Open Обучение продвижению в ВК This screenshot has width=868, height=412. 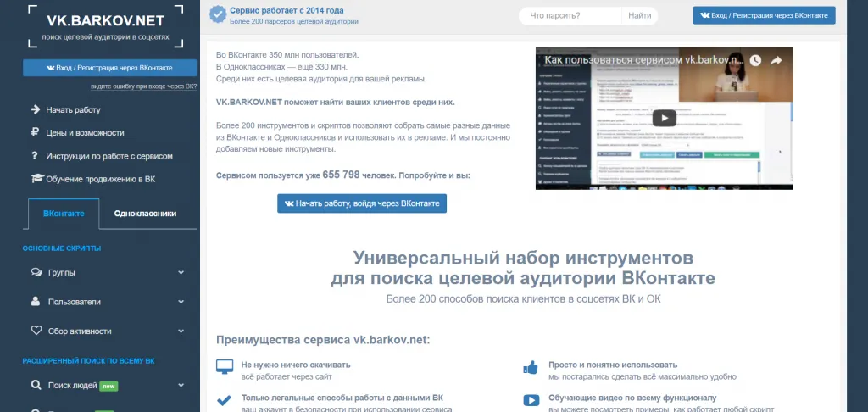[101, 179]
